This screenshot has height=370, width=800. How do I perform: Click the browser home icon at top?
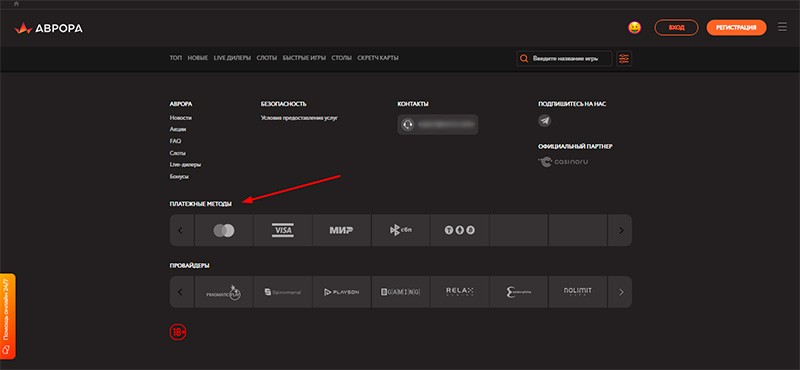16,4
